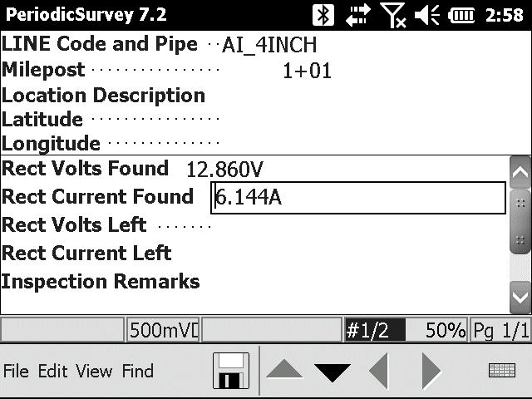Open the File menu
532x399 pixels.
[16, 372]
